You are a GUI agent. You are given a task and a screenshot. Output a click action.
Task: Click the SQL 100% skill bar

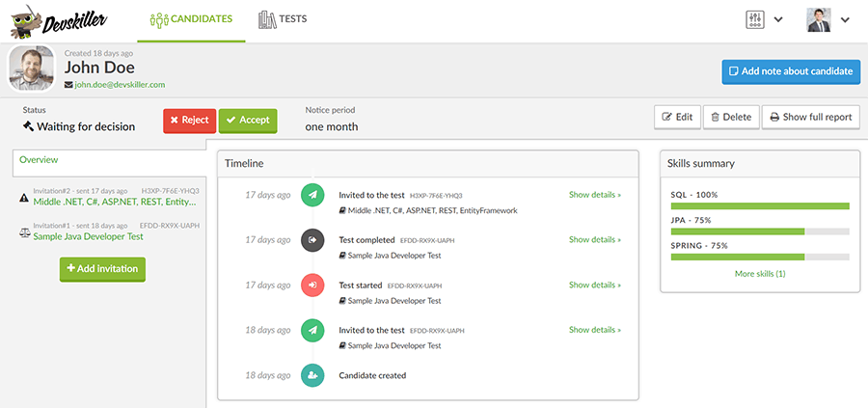tap(759, 205)
